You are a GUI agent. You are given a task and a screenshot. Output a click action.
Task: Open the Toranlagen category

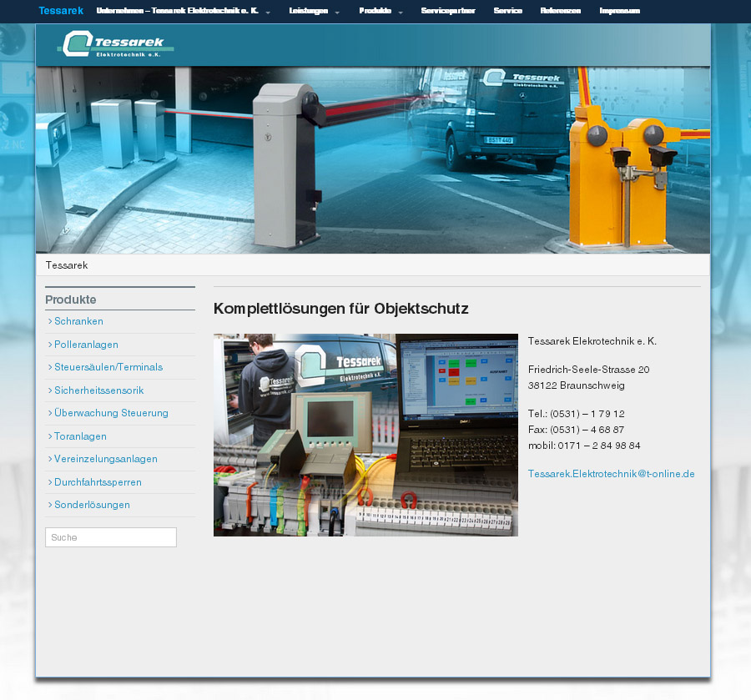point(80,436)
